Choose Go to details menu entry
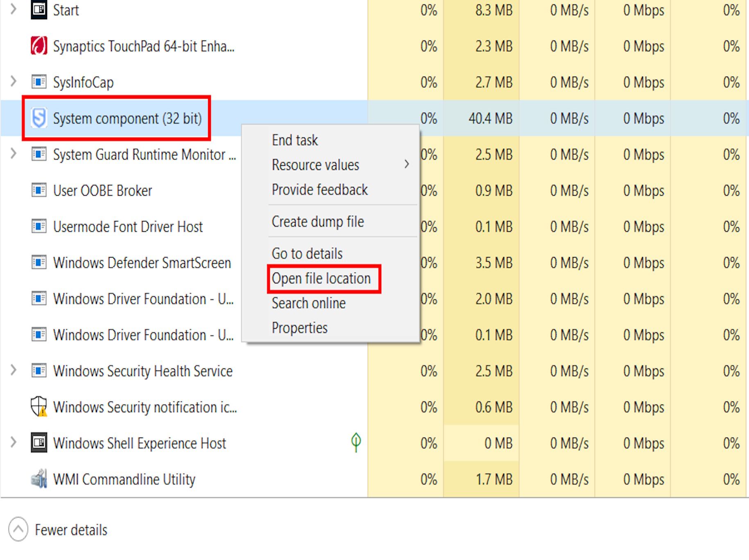 pos(307,254)
